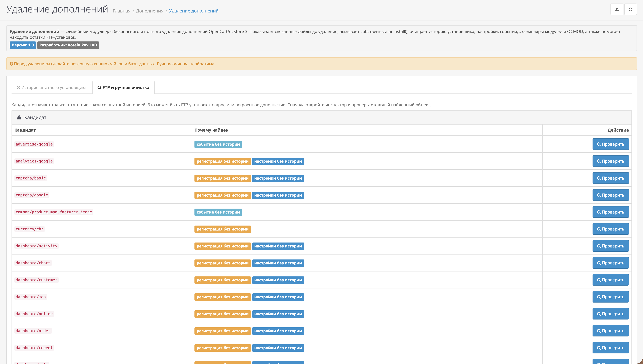This screenshot has width=643, height=364.
Task: Click Проверить for dashboard/online
Action: pyautogui.click(x=610, y=314)
